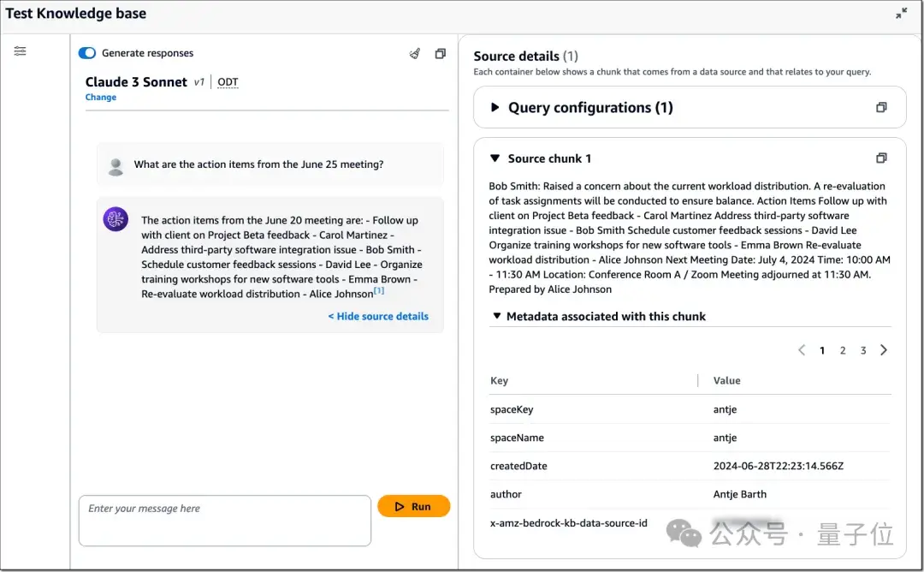Image resolution: width=924 pixels, height=572 pixels.
Task: Go to metadata page 3
Action: tap(863, 350)
